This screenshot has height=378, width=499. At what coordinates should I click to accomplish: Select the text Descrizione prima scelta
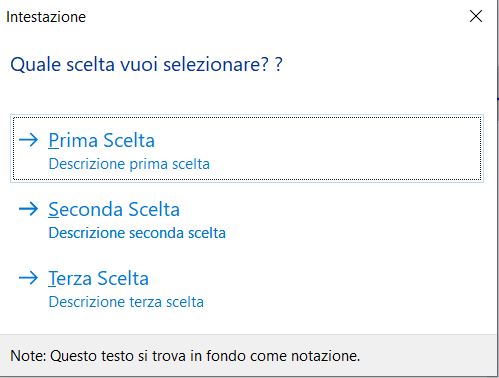click(129, 164)
